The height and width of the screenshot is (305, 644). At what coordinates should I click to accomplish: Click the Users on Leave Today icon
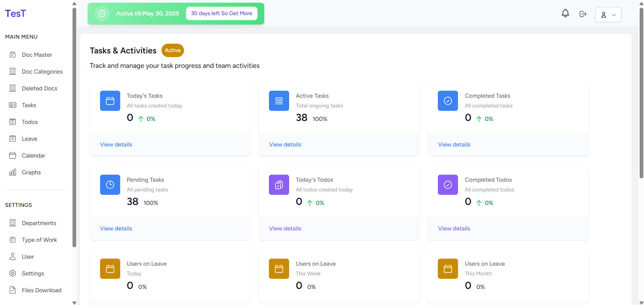[x=110, y=269]
